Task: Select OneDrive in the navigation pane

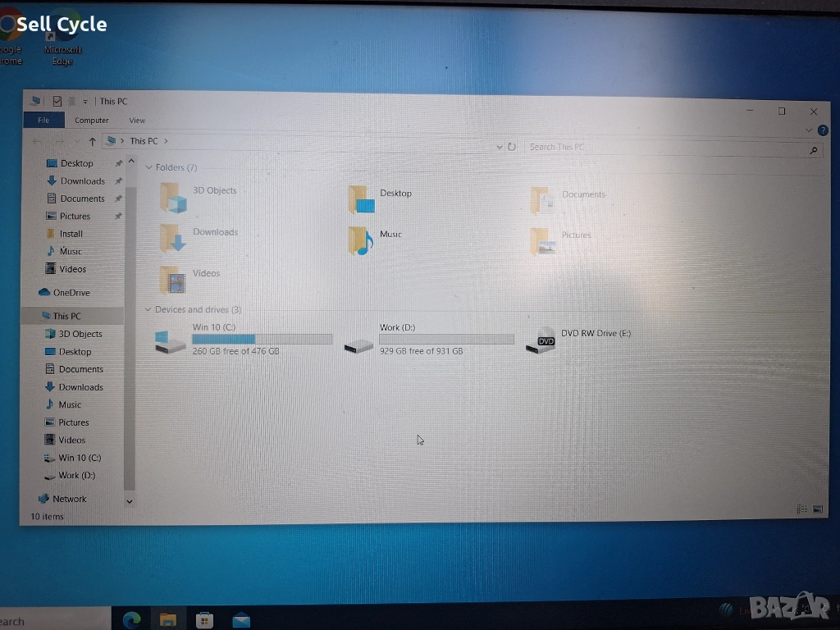Action: click(x=71, y=293)
